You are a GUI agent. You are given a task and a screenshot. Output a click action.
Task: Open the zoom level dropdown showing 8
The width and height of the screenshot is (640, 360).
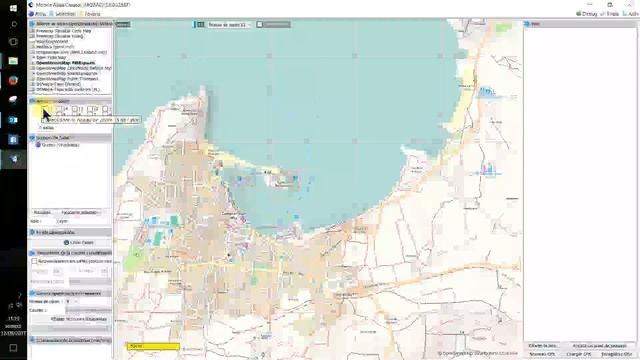[x=71, y=302]
